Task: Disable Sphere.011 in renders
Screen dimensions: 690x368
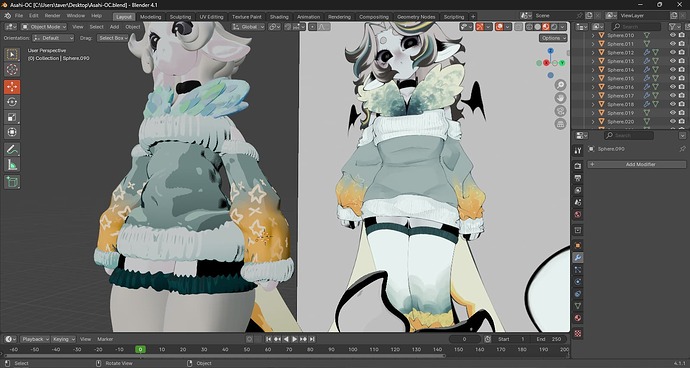Action: [682, 44]
